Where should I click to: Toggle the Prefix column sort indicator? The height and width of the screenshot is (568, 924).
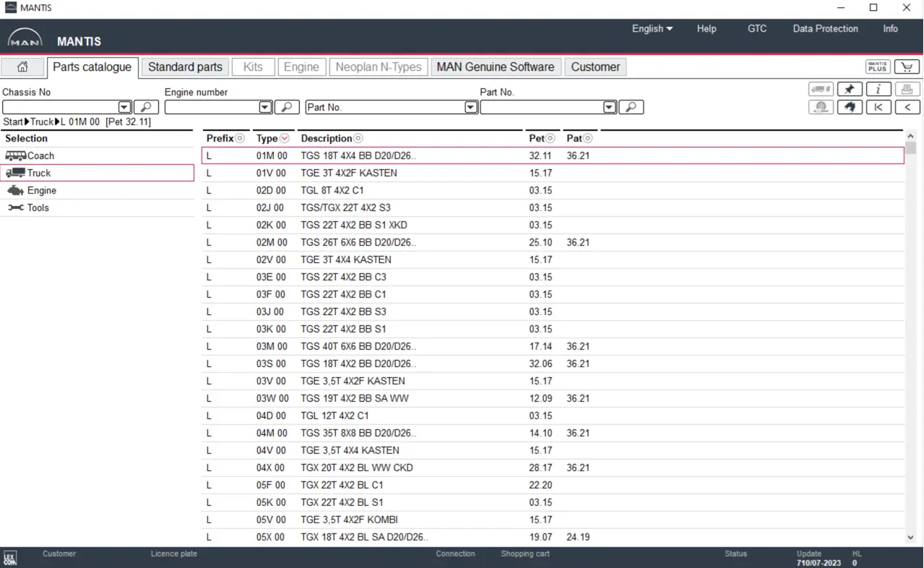coord(240,138)
